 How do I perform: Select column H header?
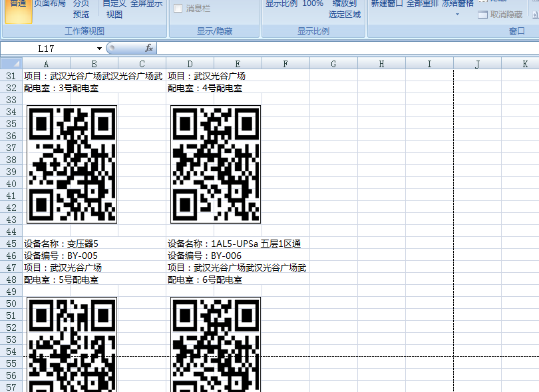[x=381, y=64]
